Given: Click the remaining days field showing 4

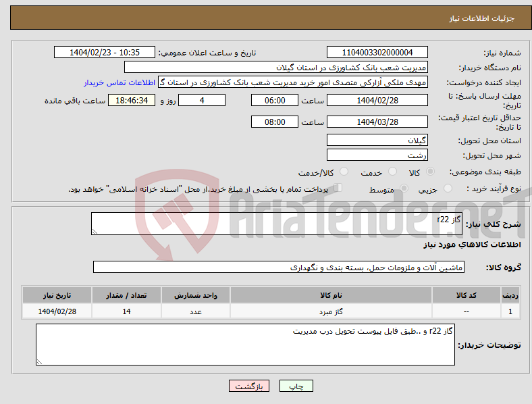Looking at the screenshot, I should click(x=202, y=100).
